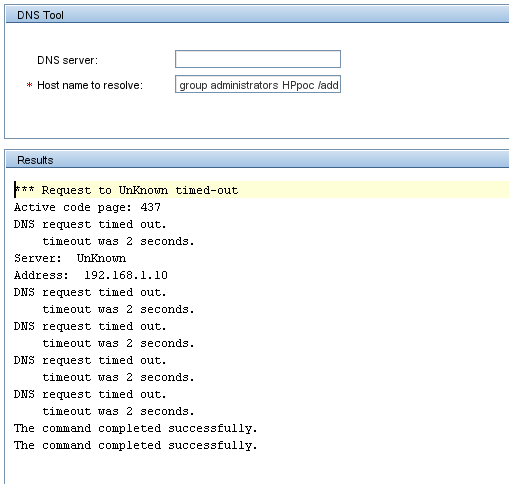Viewport: 509px width, 484px height.
Task: Focus the Host name to resolve field
Action: (x=258, y=84)
